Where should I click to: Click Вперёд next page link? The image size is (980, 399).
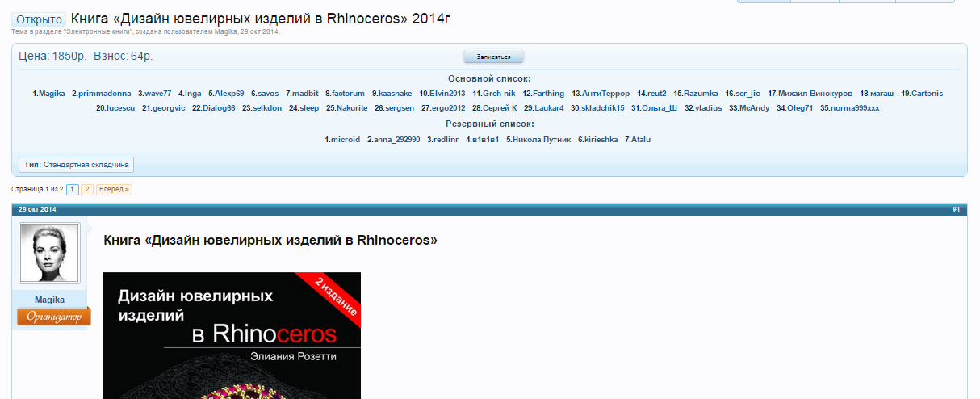tap(114, 190)
